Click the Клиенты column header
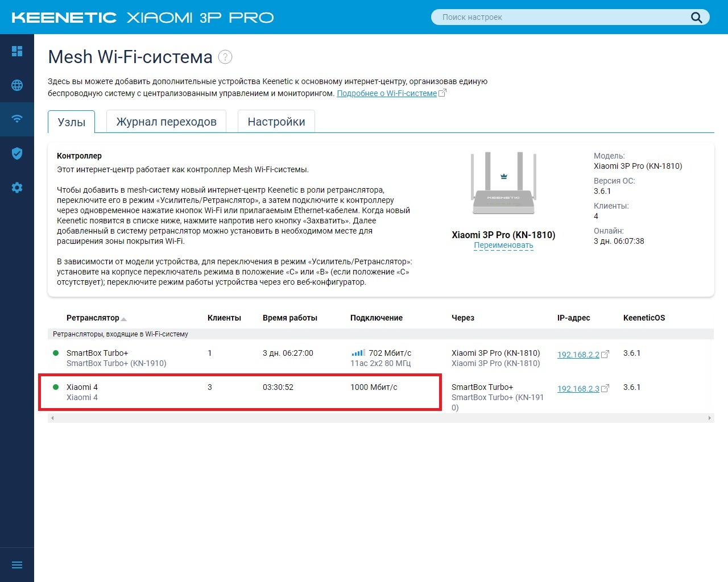This screenshot has height=582, width=728. coord(224,318)
